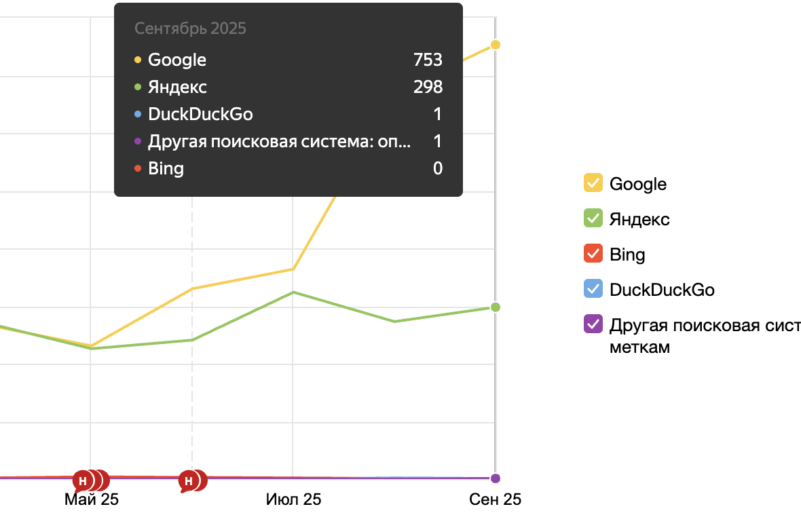Disable the Bing series checkbox
This screenshot has height=532, width=801.
click(593, 254)
